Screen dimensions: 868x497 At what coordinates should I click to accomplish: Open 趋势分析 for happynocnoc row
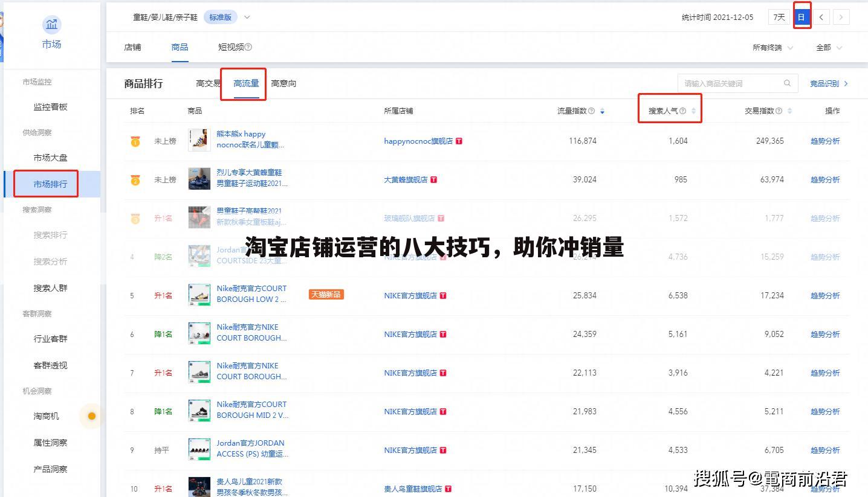[825, 141]
